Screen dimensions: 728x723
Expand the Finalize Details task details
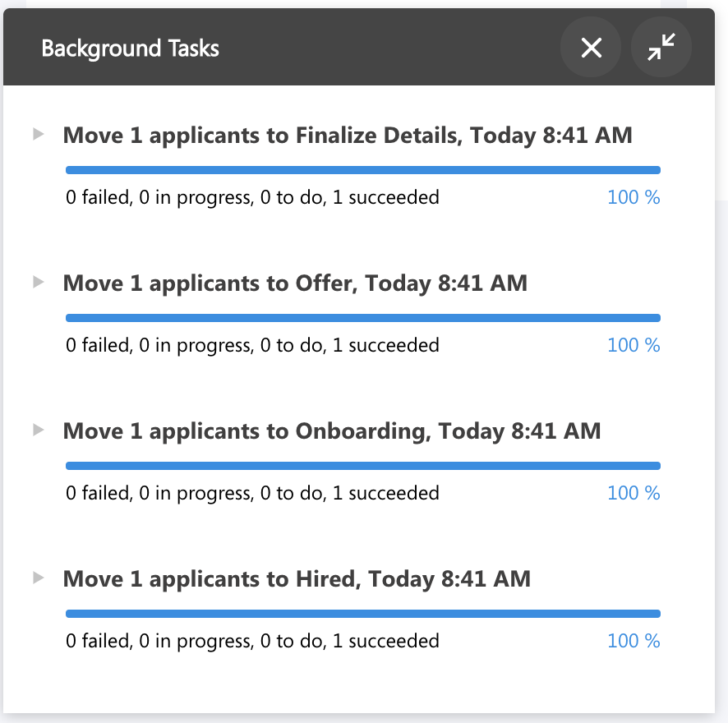click(x=39, y=134)
